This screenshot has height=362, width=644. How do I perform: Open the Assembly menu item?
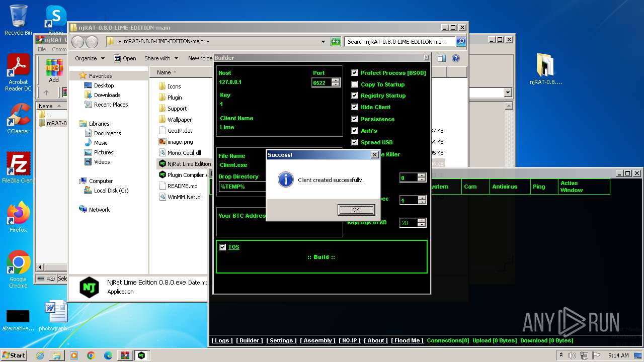(x=318, y=340)
